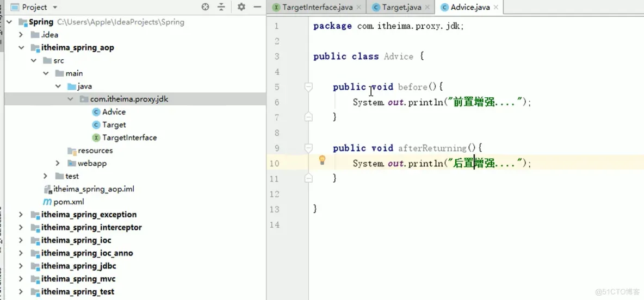Open the Project view dropdown
The image size is (644, 300).
click(x=55, y=8)
